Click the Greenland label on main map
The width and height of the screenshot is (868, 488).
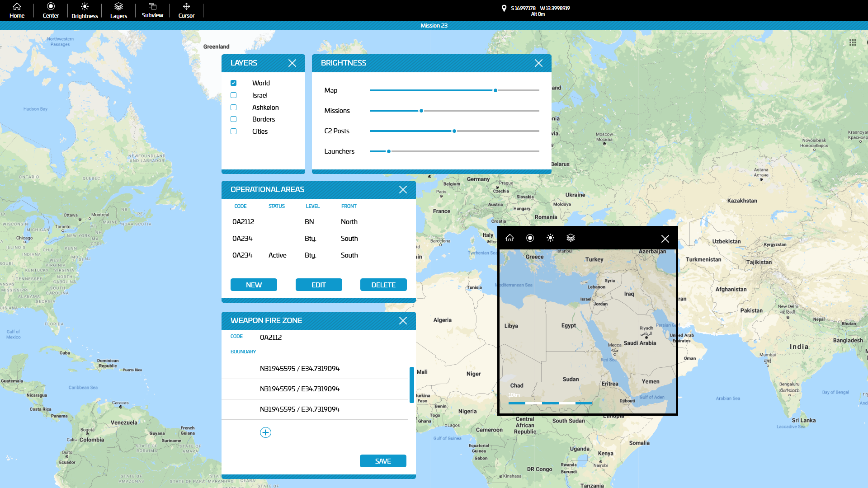pyautogui.click(x=216, y=47)
